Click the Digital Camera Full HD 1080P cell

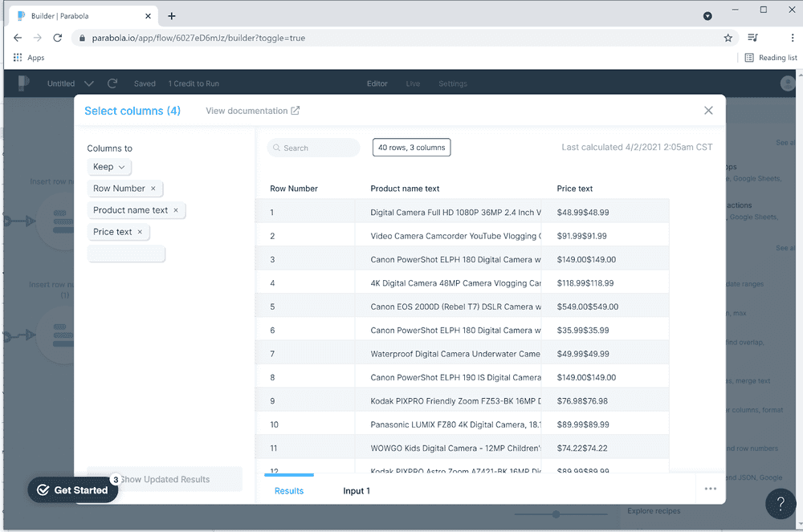point(448,213)
